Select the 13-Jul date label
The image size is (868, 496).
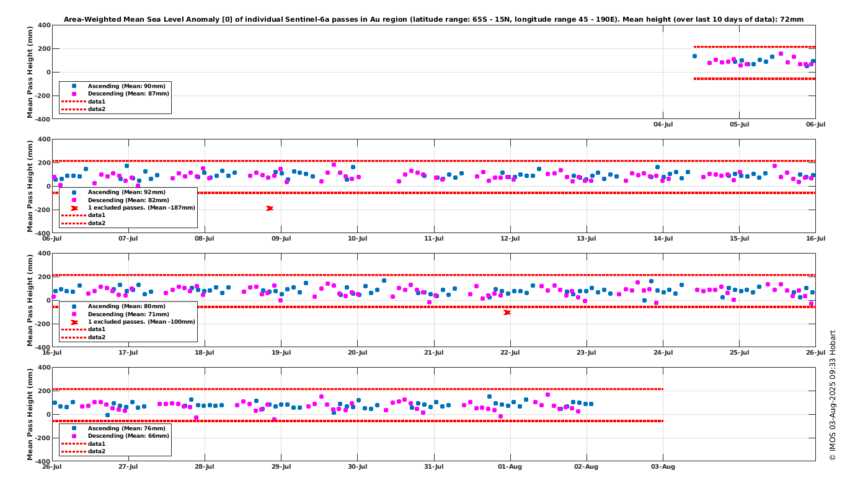click(x=587, y=239)
